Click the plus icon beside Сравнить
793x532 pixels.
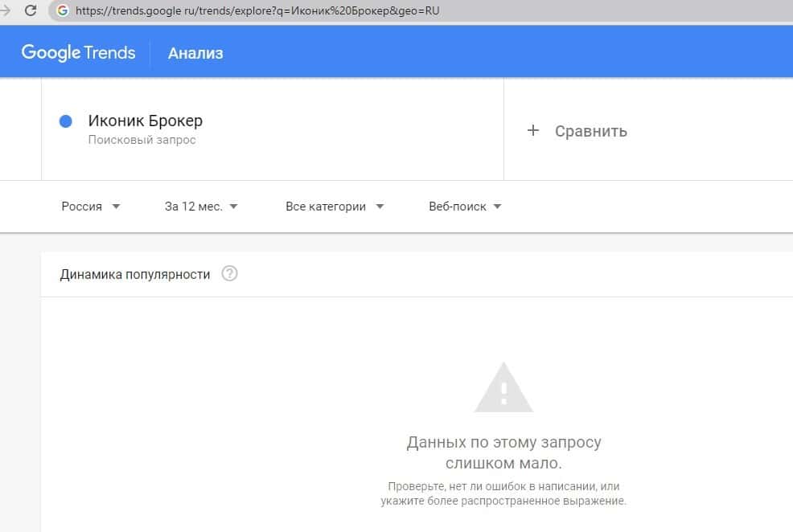point(532,130)
